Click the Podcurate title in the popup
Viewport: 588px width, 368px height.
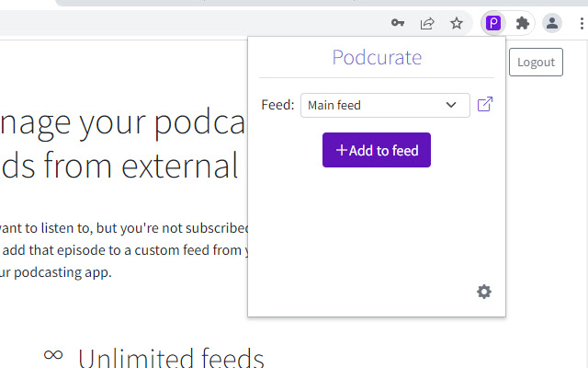coord(377,58)
